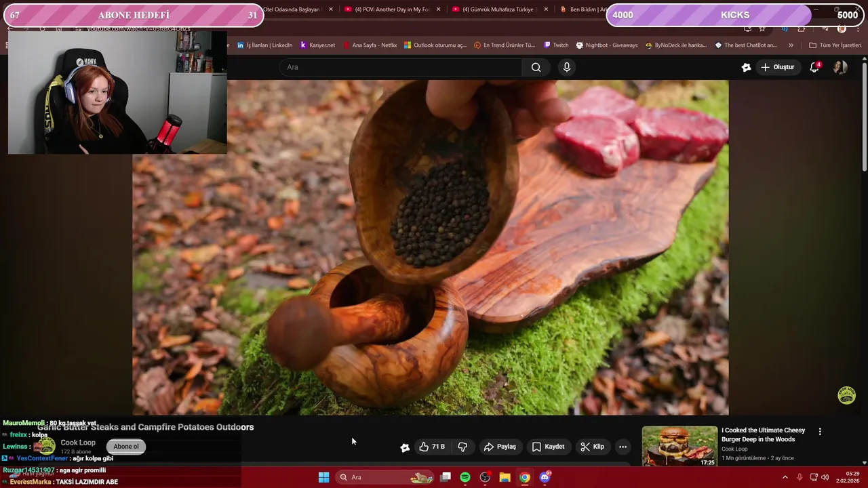This screenshot has width=868, height=488.
Task: Open The best ChatBot bookmark
Action: pyautogui.click(x=746, y=45)
